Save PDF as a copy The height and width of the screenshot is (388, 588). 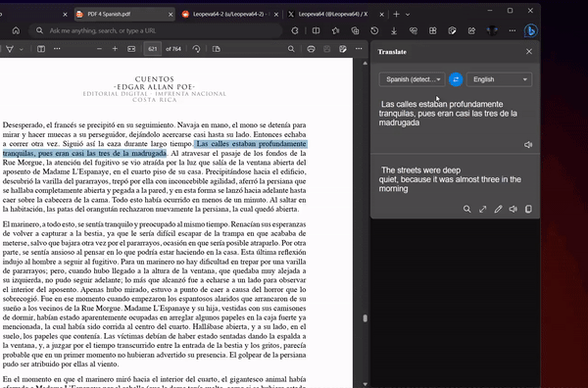point(343,49)
